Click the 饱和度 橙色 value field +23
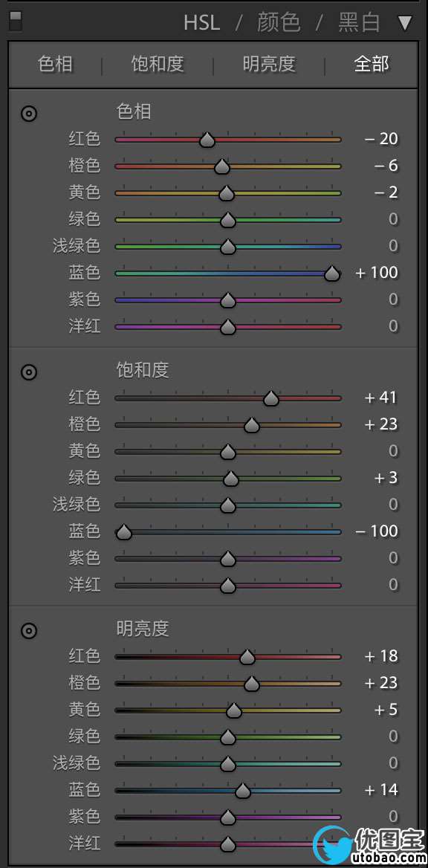The width and height of the screenshot is (428, 868). click(381, 424)
